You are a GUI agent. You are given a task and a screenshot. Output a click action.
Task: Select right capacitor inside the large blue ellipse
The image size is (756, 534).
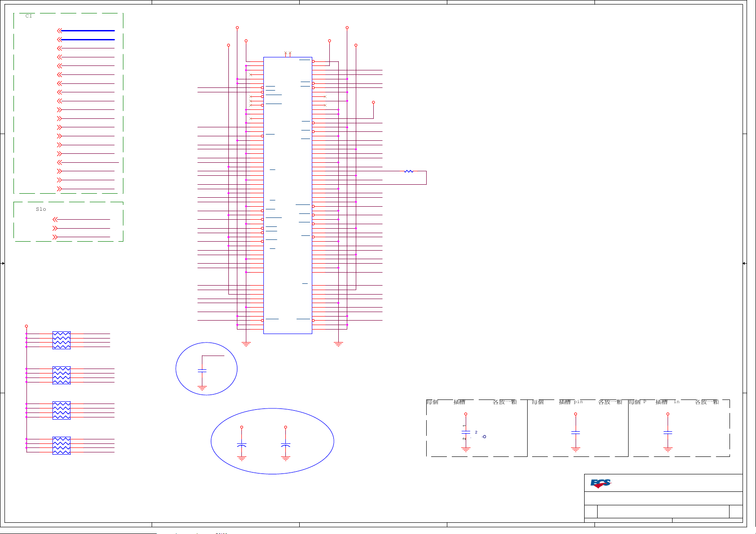click(285, 445)
